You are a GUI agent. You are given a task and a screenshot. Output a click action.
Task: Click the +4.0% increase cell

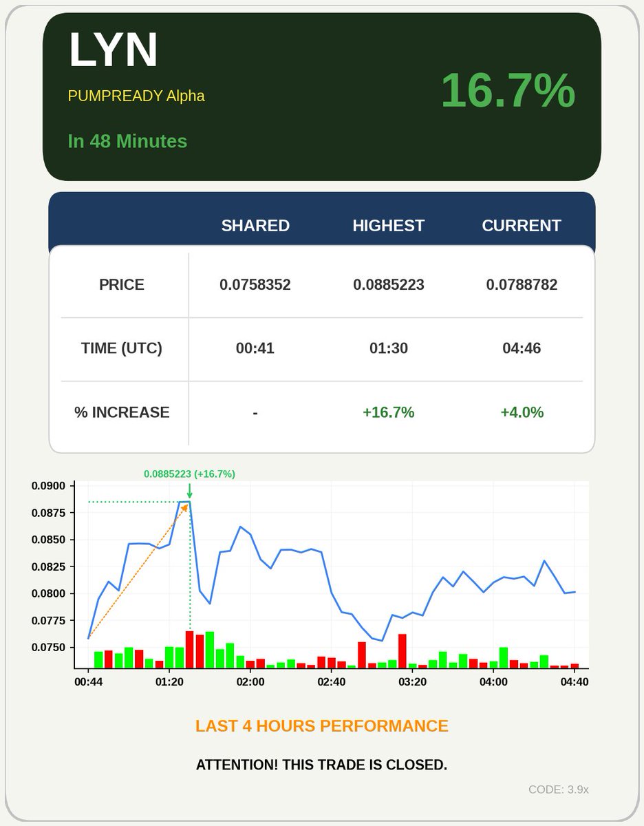(522, 412)
